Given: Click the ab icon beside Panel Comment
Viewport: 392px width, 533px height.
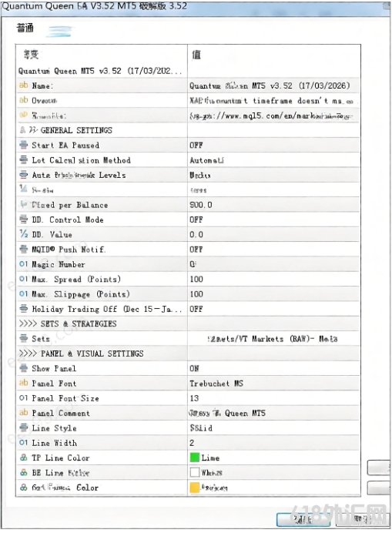Looking at the screenshot, I should coord(23,413).
